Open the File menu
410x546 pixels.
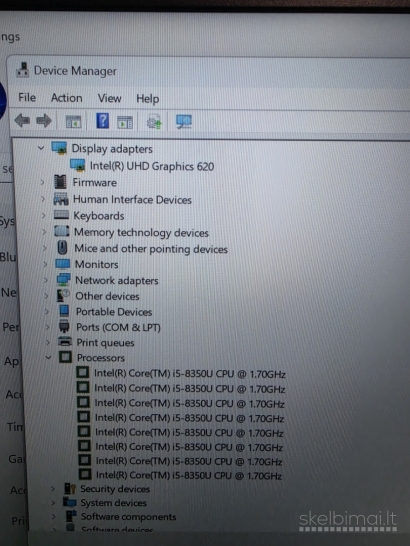pos(27,98)
